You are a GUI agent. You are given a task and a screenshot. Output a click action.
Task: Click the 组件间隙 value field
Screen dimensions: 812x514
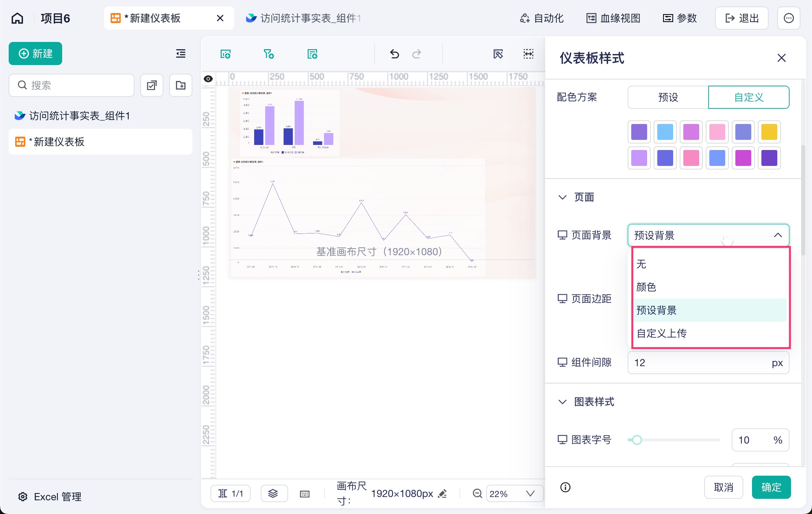708,363
